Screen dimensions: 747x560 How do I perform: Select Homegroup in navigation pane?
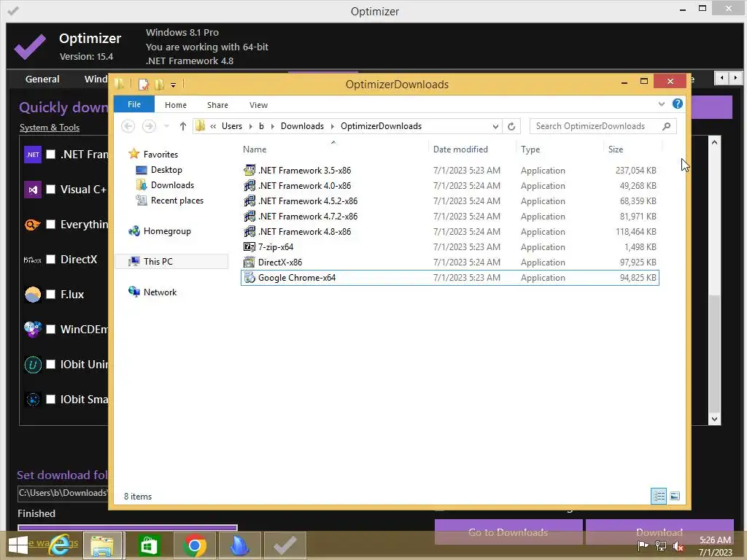(167, 231)
